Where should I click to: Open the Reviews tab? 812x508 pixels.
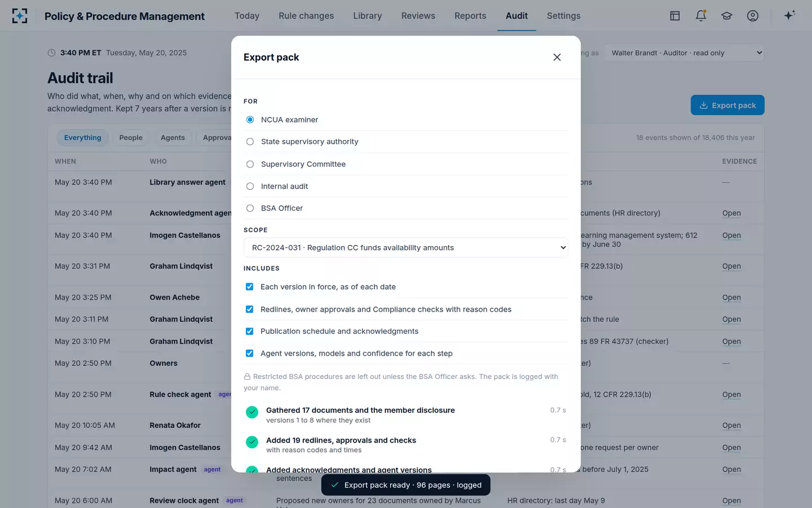click(x=418, y=16)
